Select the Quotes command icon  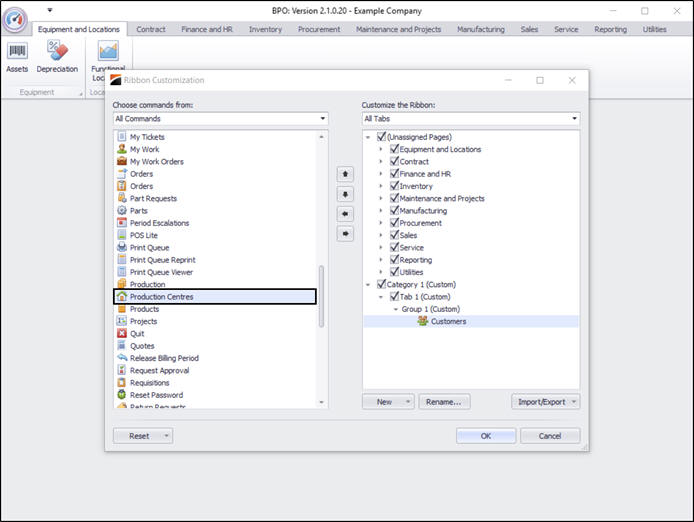122,345
